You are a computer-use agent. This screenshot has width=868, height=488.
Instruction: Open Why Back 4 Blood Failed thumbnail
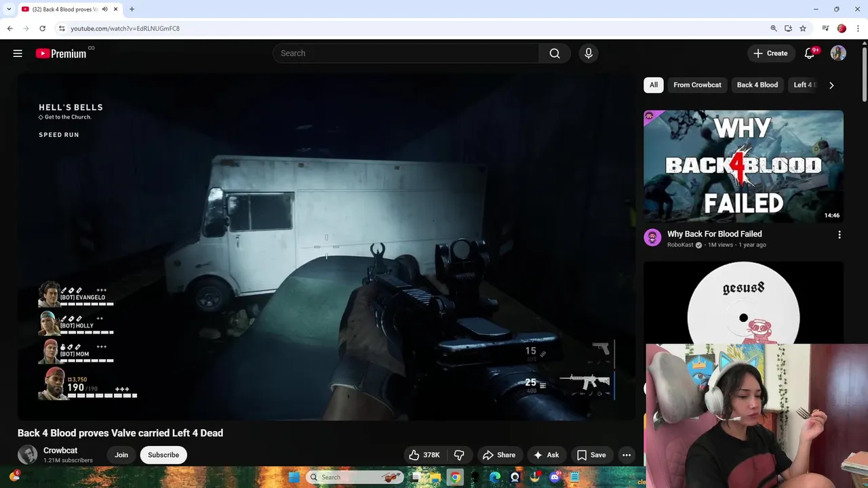point(743,166)
